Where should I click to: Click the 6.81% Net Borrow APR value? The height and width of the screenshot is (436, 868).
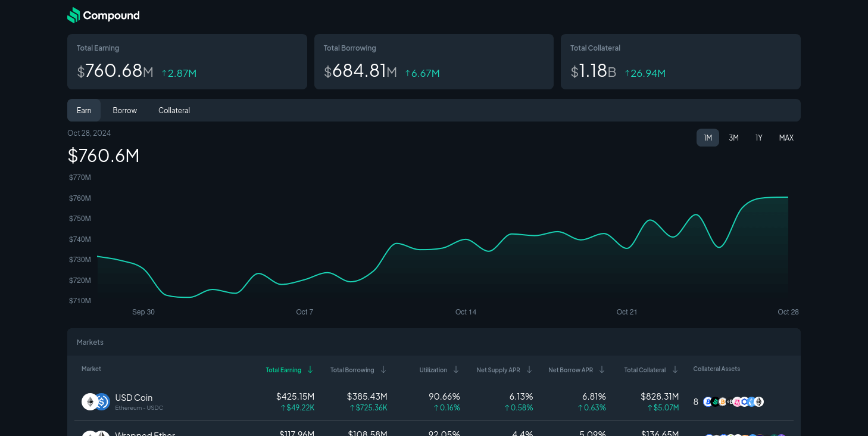coord(594,397)
